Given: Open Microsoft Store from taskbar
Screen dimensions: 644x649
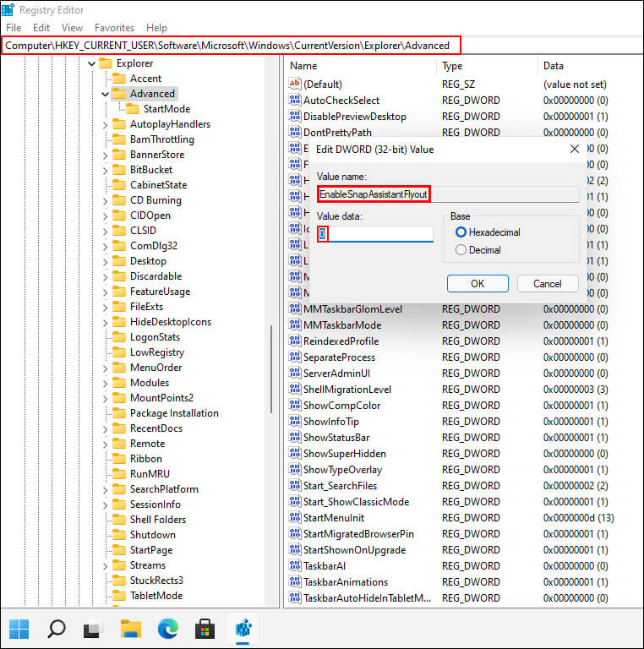Looking at the screenshot, I should pyautogui.click(x=205, y=629).
